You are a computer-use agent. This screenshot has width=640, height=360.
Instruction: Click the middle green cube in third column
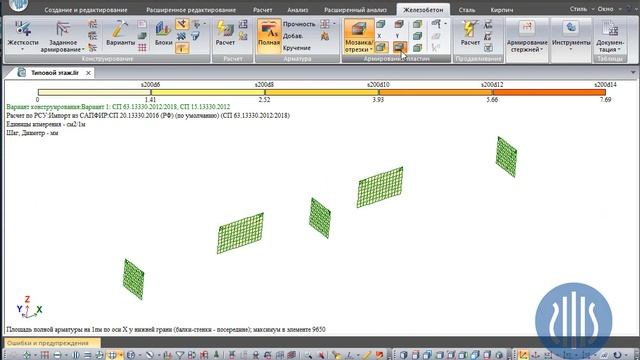417,36
